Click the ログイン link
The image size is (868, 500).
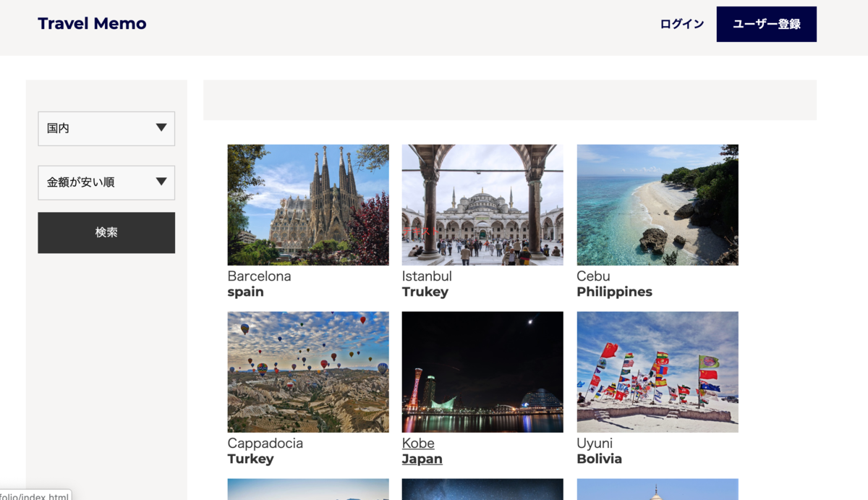(681, 24)
